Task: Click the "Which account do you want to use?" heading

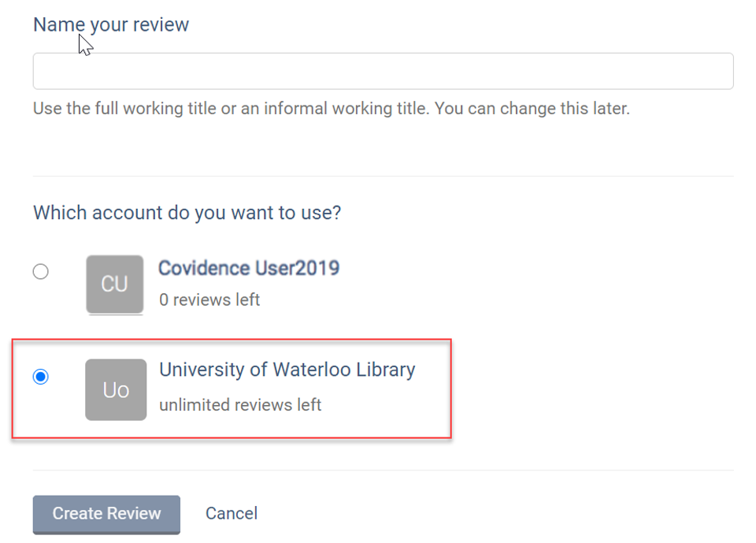Action: (187, 213)
